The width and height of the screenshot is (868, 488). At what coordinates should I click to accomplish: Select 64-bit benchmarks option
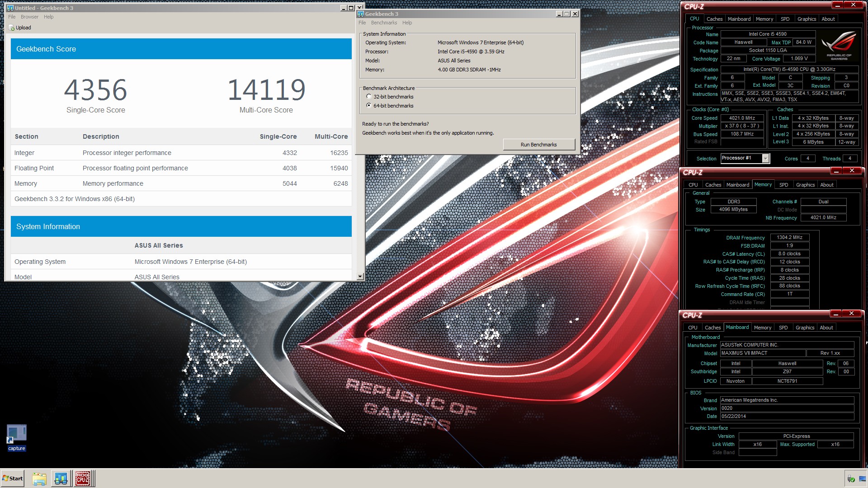(x=369, y=106)
